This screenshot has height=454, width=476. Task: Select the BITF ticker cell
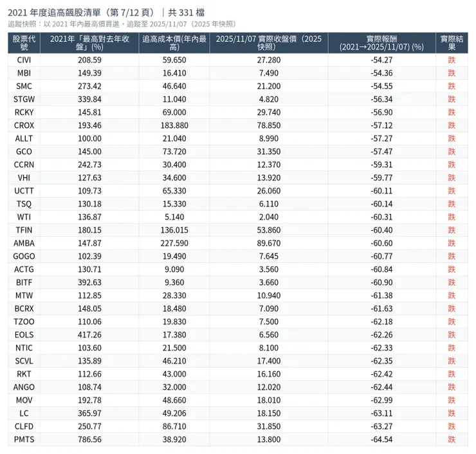pos(24,282)
